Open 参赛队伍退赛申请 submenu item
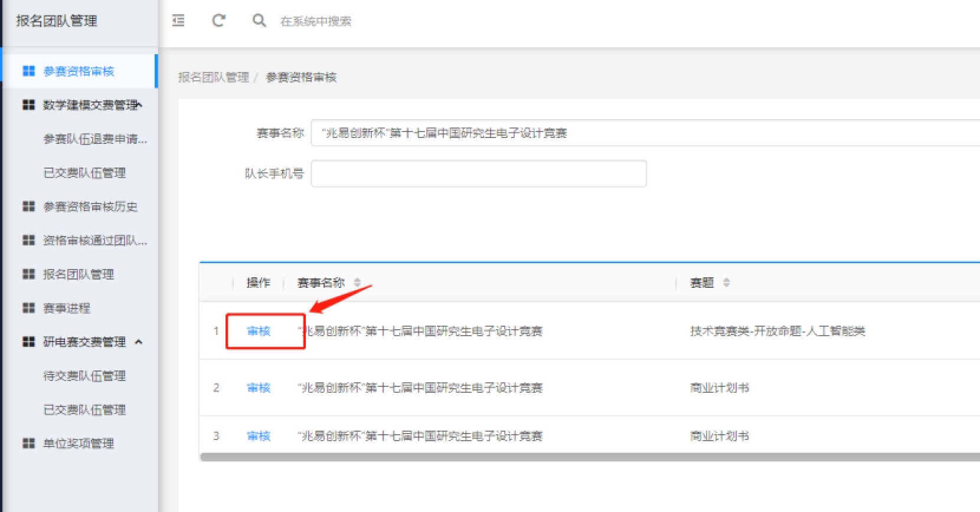Viewport: 980px width, 512px height. coord(94,139)
